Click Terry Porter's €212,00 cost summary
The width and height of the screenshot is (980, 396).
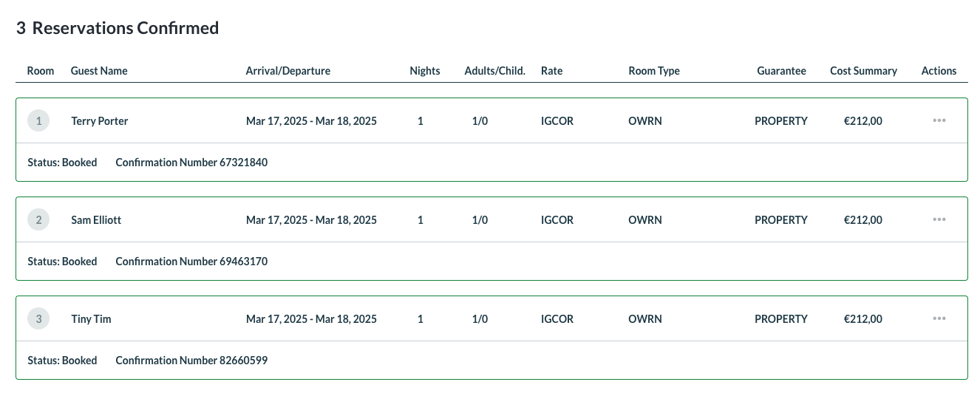click(x=862, y=121)
